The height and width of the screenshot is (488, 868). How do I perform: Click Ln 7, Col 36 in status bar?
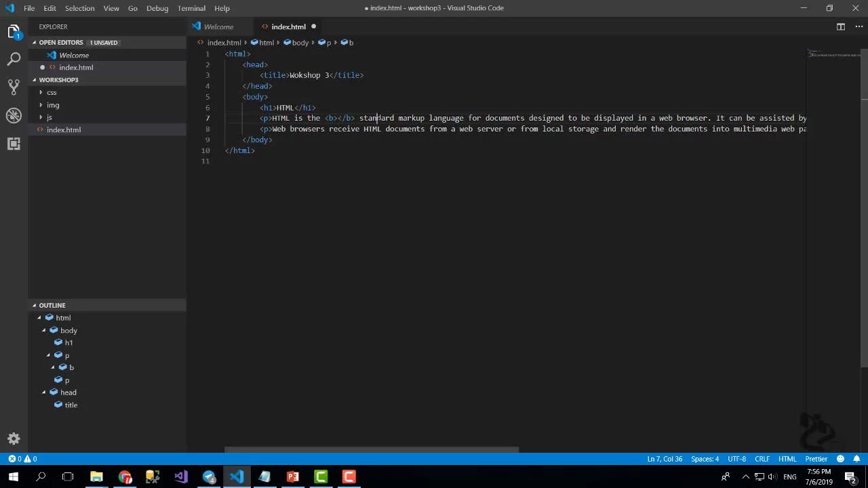click(x=665, y=459)
